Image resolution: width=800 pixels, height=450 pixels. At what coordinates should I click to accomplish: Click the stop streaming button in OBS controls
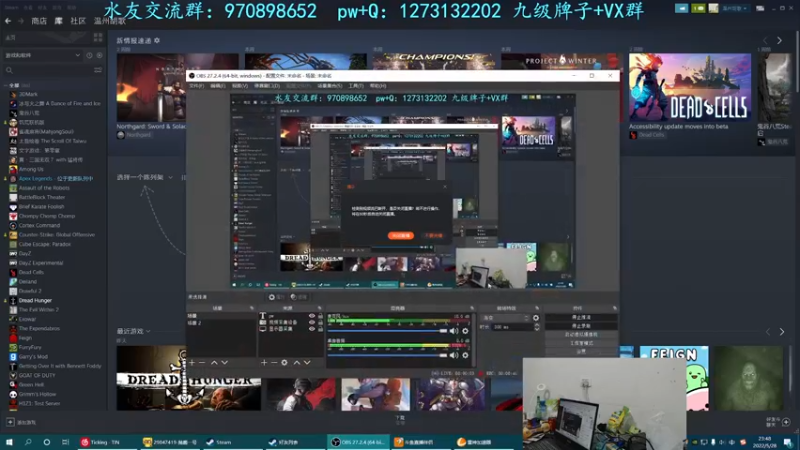(581, 317)
